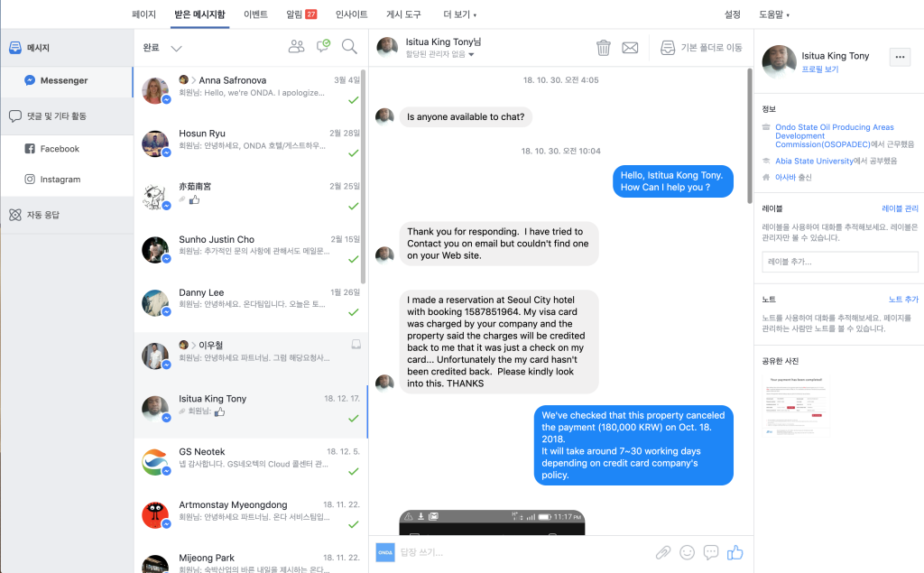The image size is (924, 573).
Task: Mark 이우철 conversation done via checkbox
Action: (x=356, y=345)
